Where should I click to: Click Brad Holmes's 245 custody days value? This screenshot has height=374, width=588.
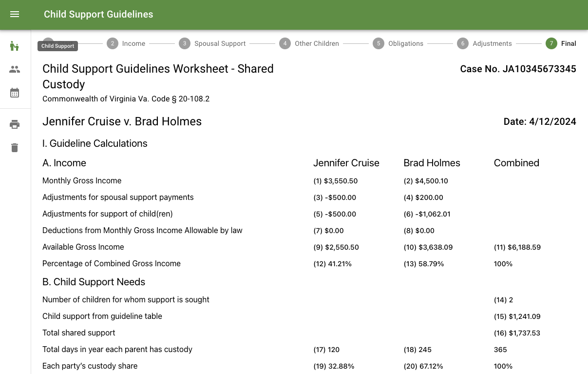click(x=417, y=350)
